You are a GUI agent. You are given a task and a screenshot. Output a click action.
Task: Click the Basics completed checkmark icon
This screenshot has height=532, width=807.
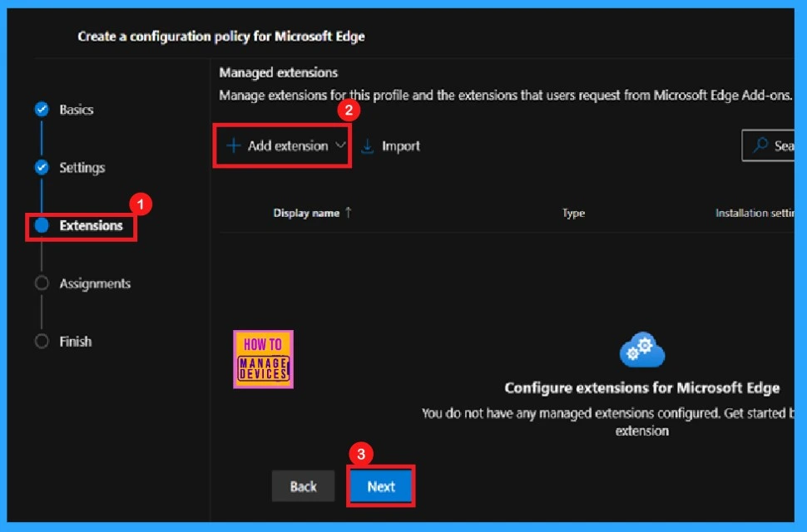click(42, 110)
